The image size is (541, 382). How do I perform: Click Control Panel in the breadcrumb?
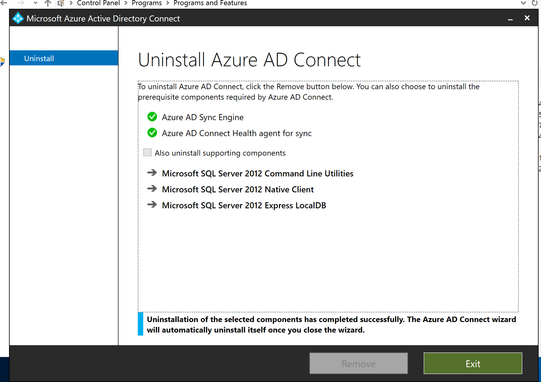click(x=98, y=3)
